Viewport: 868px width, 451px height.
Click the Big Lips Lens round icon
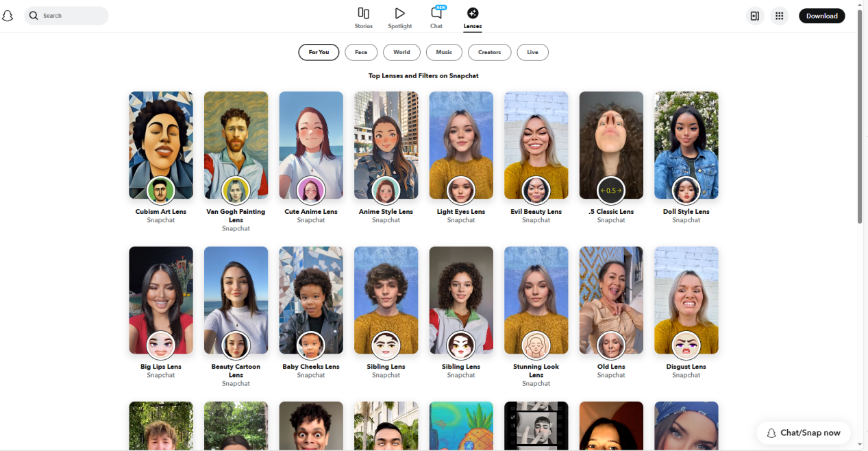point(161,345)
